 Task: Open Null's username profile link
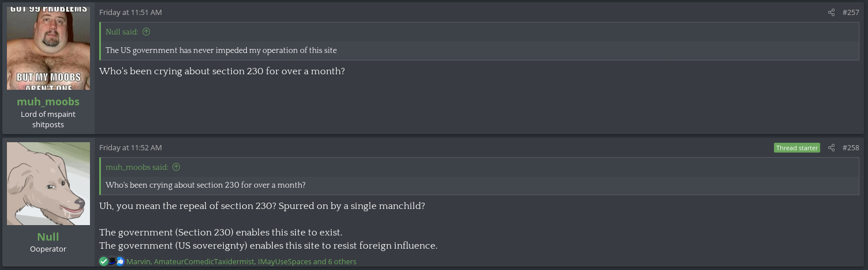pos(48,237)
